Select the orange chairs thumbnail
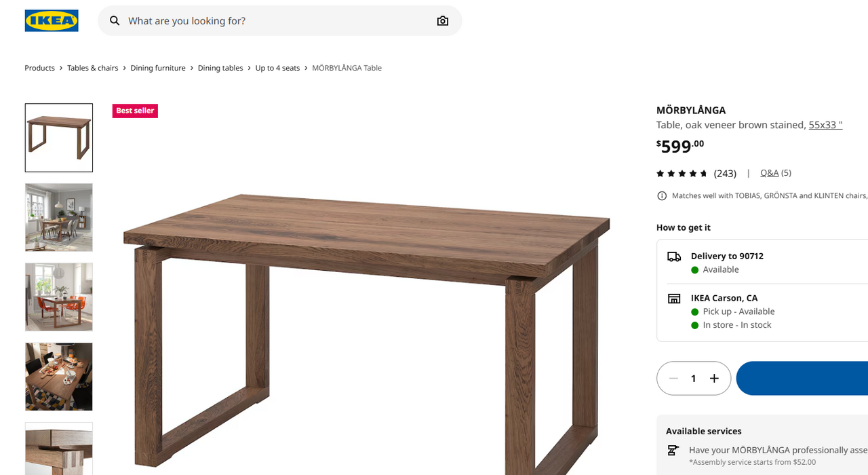 pos(59,297)
